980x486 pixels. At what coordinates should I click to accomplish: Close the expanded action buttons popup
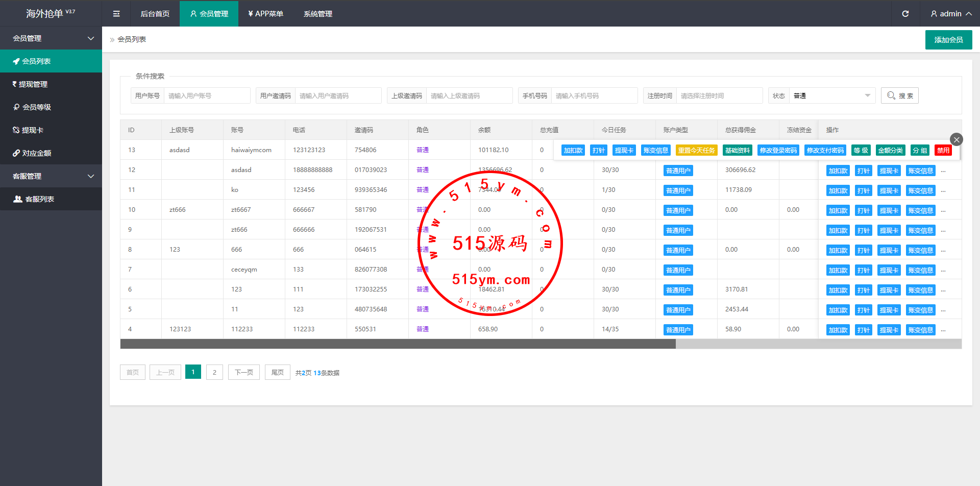[x=956, y=139]
